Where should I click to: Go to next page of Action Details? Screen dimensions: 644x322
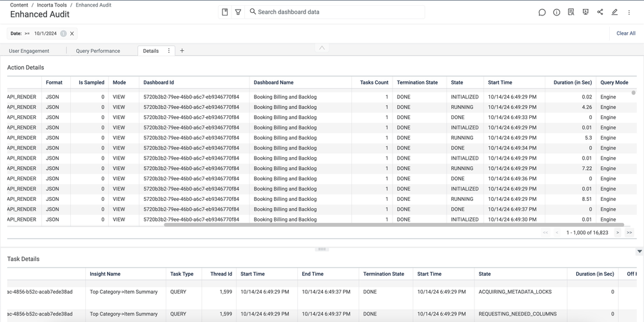coord(618,232)
